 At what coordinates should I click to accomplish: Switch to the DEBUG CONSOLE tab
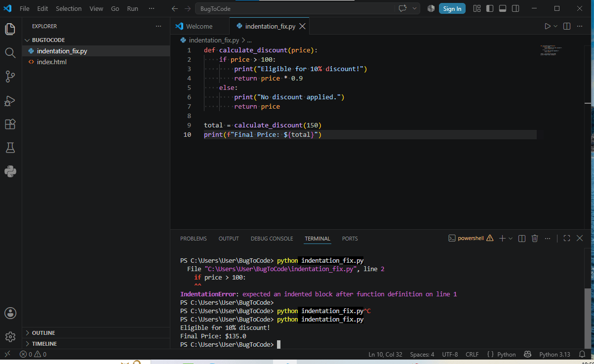coord(272,239)
